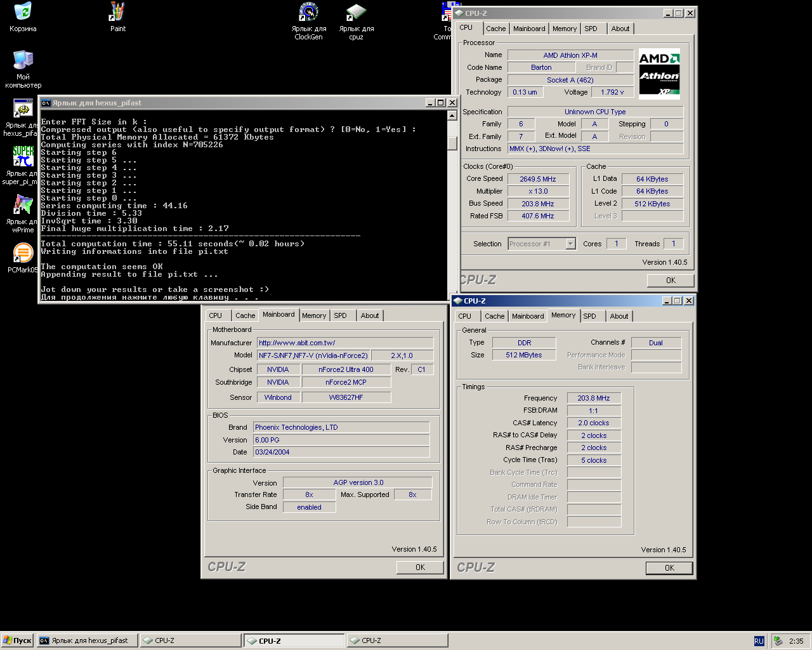This screenshot has width=812, height=650.
Task: Click the console window title bar icon
Action: point(46,103)
